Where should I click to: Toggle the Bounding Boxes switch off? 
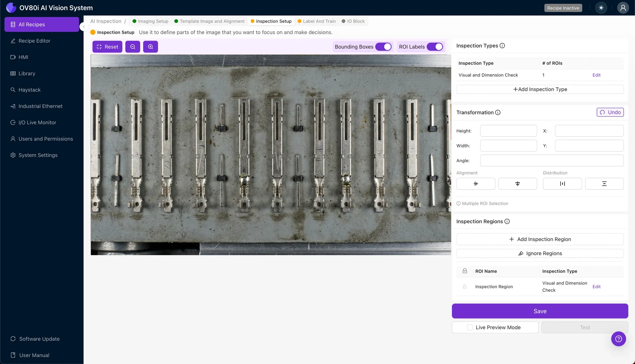[383, 47]
